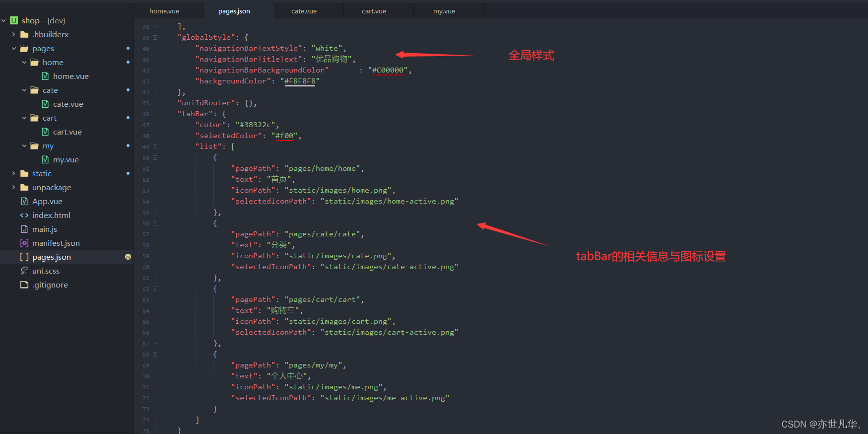The height and width of the screenshot is (434, 868).
Task: Collapse the my folder arrow
Action: coord(24,145)
